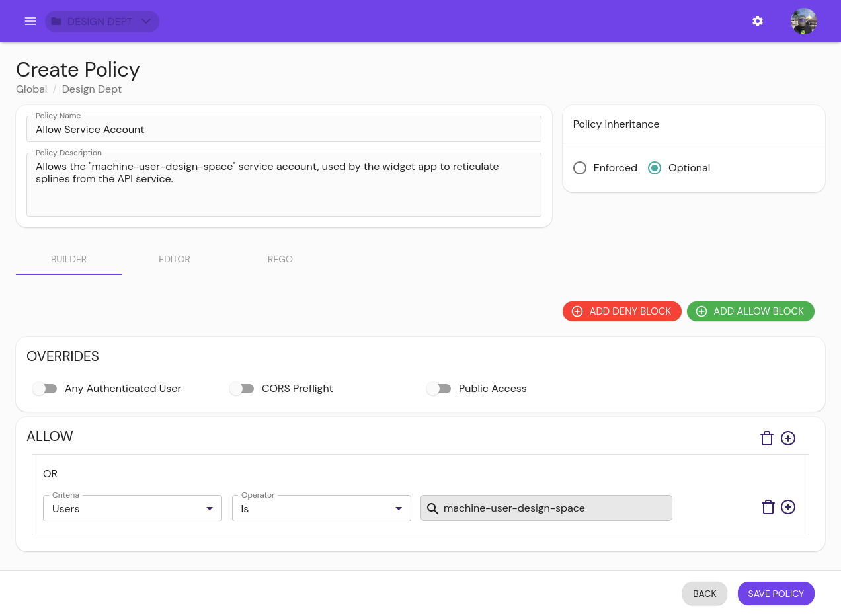Image resolution: width=841 pixels, height=616 pixels.
Task: Open the Criteria dropdown showing Users
Action: tap(132, 508)
